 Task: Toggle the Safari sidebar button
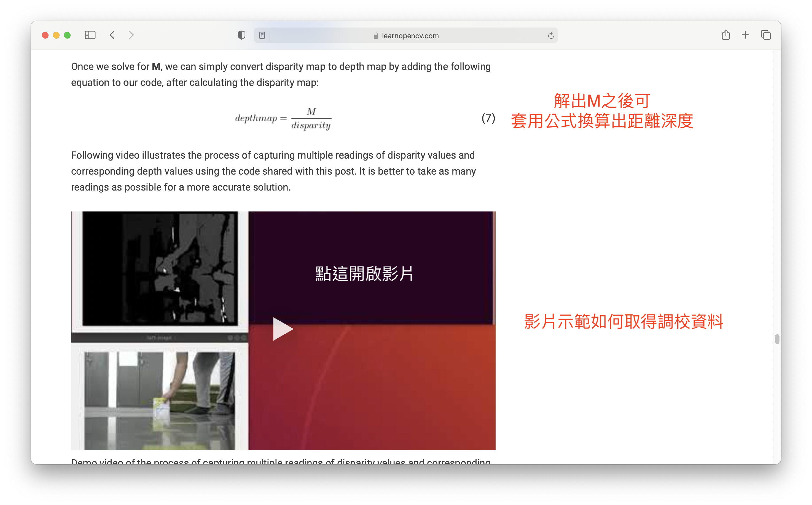pyautogui.click(x=90, y=35)
